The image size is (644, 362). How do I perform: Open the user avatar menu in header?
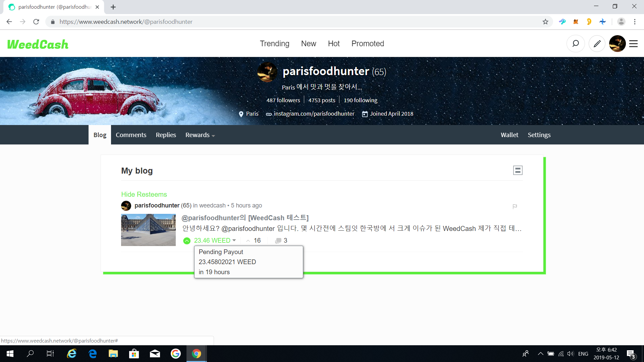pyautogui.click(x=617, y=44)
